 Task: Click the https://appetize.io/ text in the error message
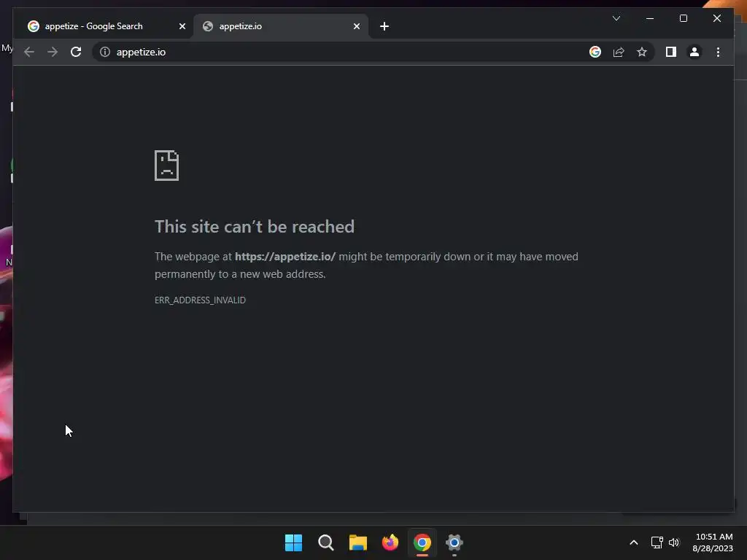[285, 257]
